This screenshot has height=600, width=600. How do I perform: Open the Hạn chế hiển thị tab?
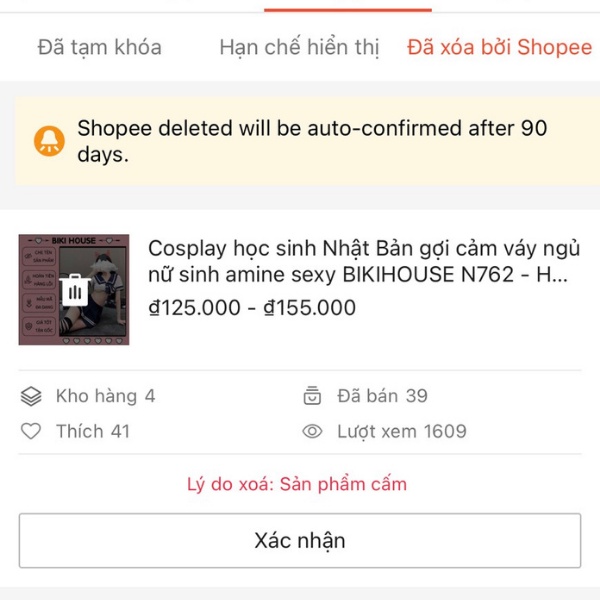pos(299,47)
